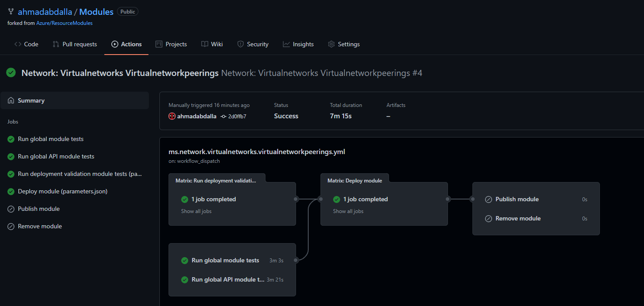Click ahmadabdalla's avatar in the run summary
This screenshot has width=644, height=306.
click(x=172, y=116)
